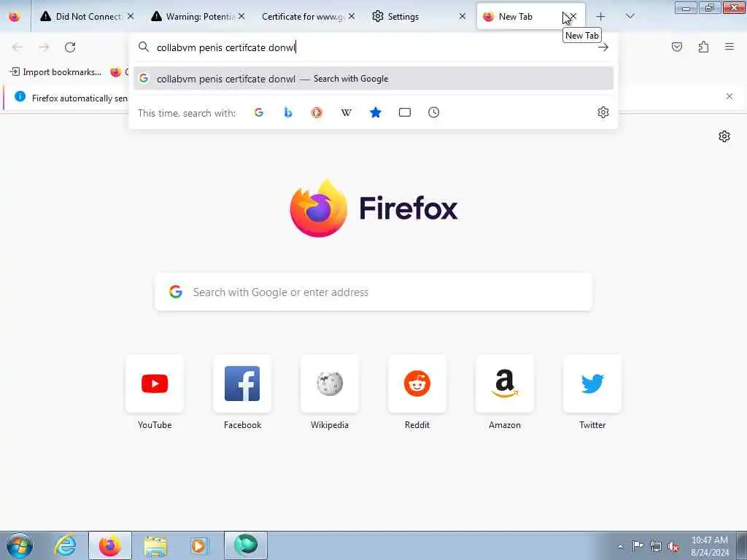Search this time with Google icon

(x=259, y=112)
